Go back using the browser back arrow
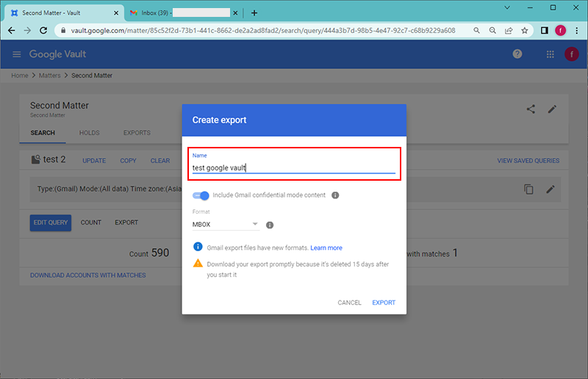Screen dimensions: 588x379 [12, 30]
